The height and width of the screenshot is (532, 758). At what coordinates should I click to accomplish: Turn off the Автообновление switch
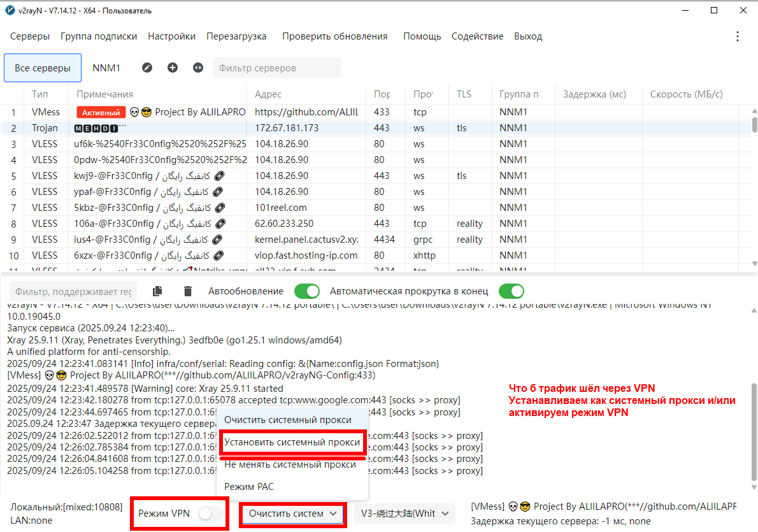[x=306, y=291]
